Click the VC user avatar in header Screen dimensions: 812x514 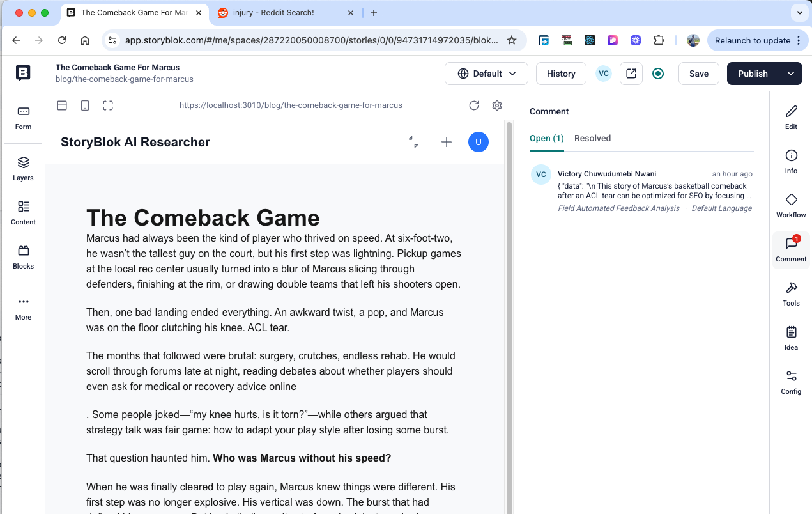coord(604,74)
